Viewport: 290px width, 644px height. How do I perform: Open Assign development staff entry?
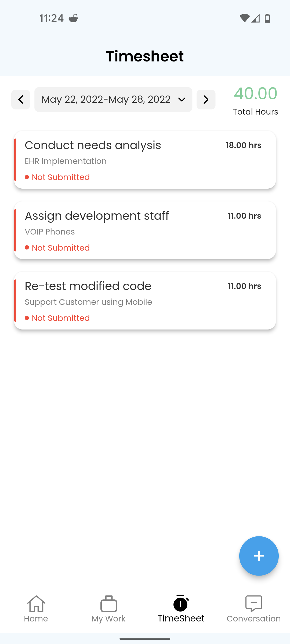click(145, 230)
